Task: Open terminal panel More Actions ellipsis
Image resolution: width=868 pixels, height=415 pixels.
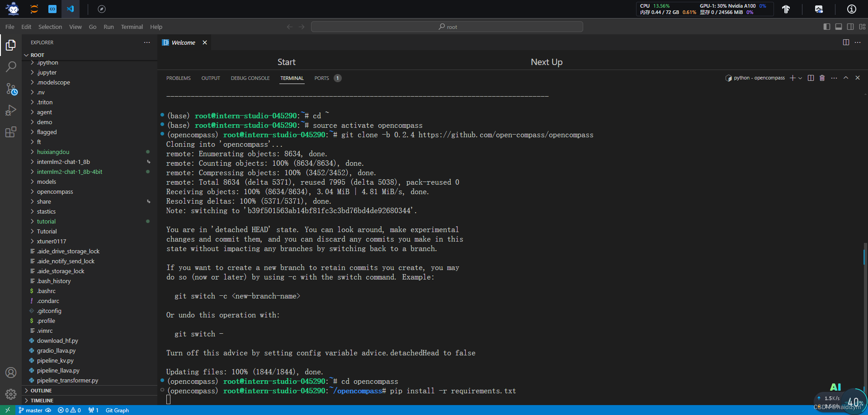Action: tap(834, 78)
